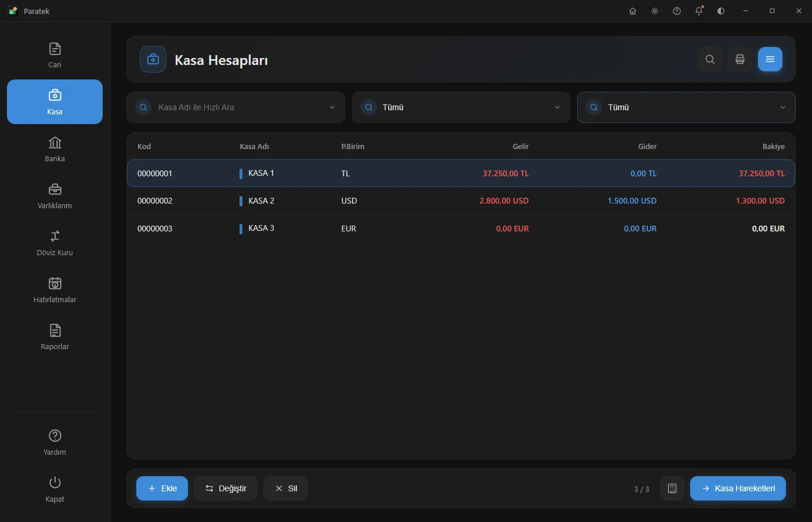Open the middle Tümü filter dropdown
Screen dimensions: 812x522
pos(461,107)
